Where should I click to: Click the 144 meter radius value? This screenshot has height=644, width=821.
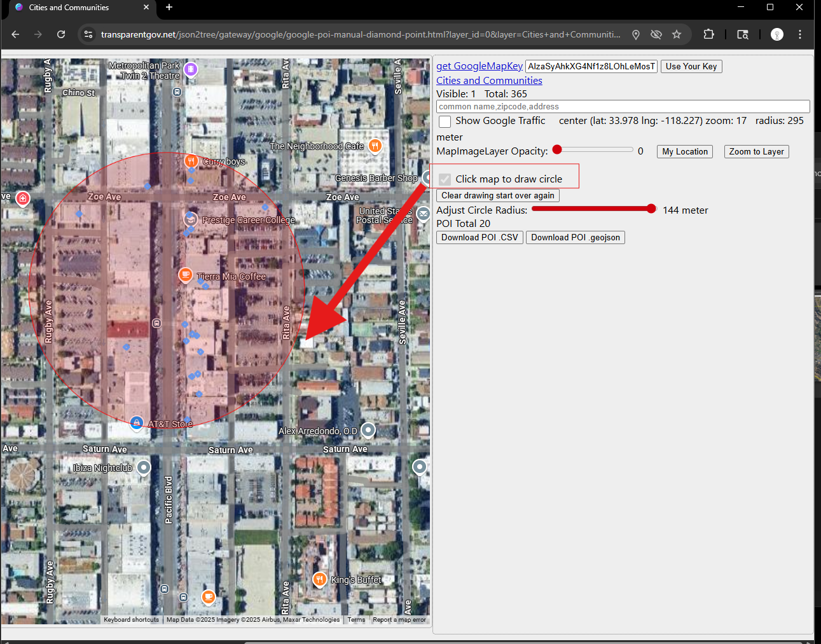tap(686, 210)
